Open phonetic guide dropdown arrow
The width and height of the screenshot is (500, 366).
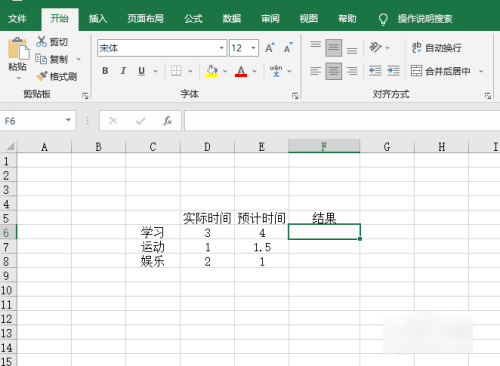pos(289,71)
